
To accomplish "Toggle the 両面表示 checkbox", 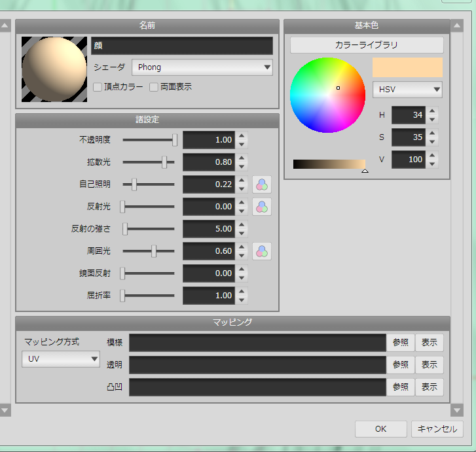I will pos(154,86).
